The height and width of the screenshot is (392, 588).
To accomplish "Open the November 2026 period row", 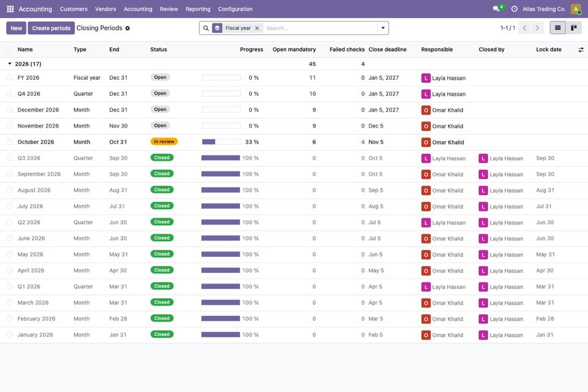I will 294,126.
